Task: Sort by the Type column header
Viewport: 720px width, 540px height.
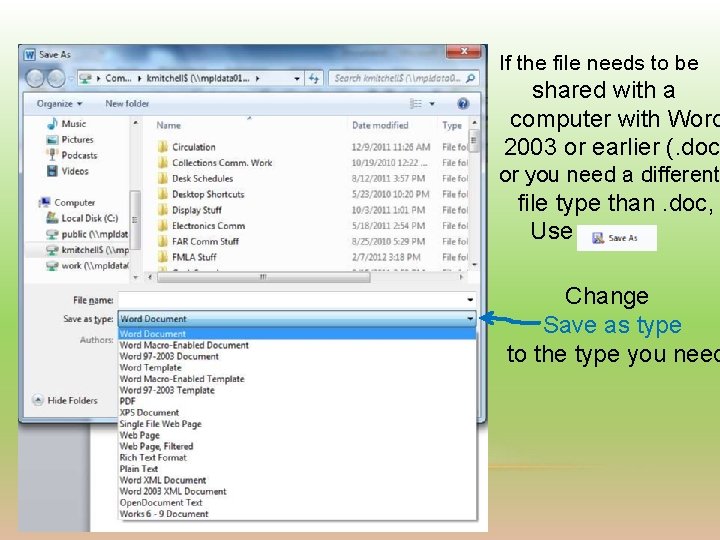Action: tap(452, 125)
